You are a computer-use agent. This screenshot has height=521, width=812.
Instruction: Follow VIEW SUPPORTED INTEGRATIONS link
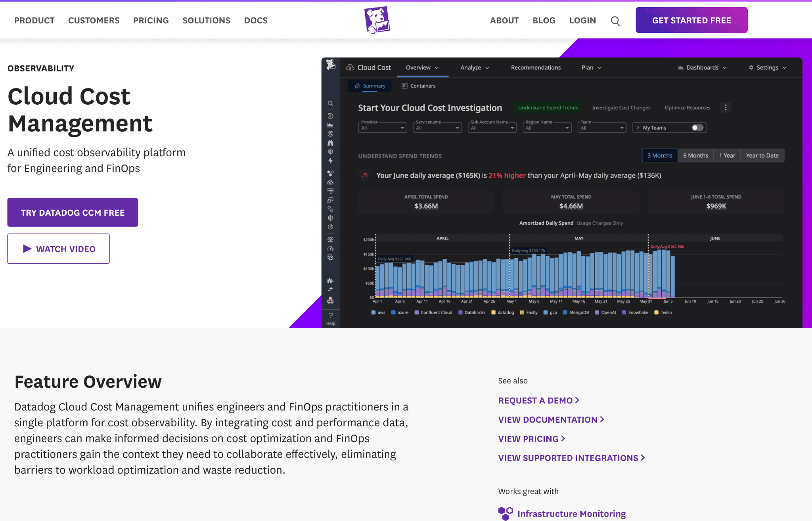tap(572, 458)
